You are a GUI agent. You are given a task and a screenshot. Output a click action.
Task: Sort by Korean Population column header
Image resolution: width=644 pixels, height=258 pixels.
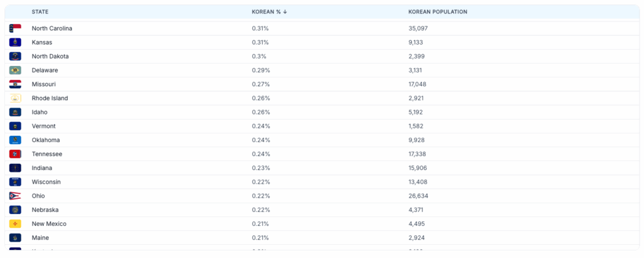point(437,12)
